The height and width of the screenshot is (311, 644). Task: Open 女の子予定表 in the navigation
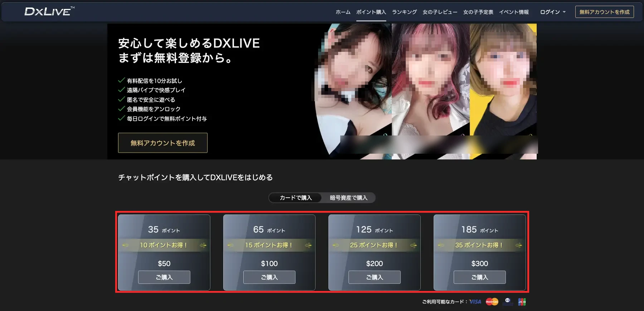point(478,12)
